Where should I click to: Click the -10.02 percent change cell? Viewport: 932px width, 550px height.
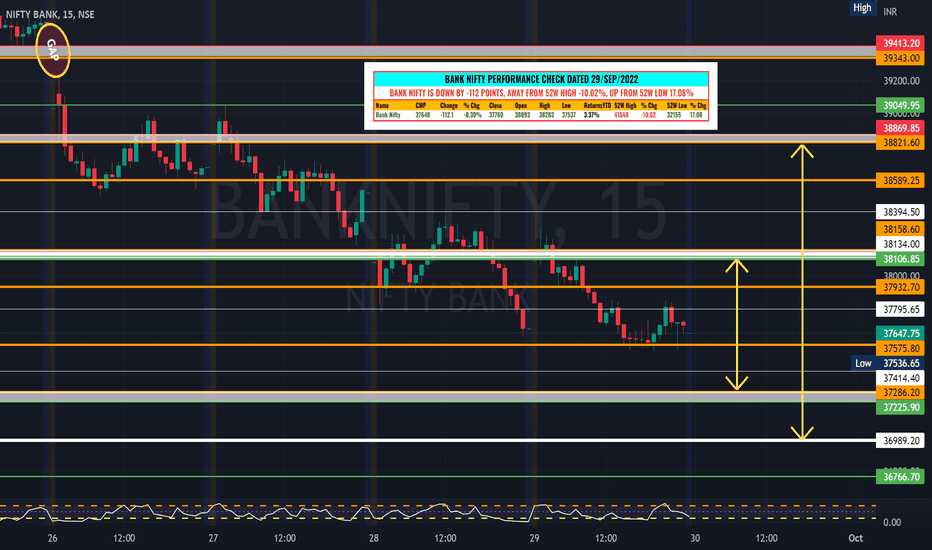(648, 115)
